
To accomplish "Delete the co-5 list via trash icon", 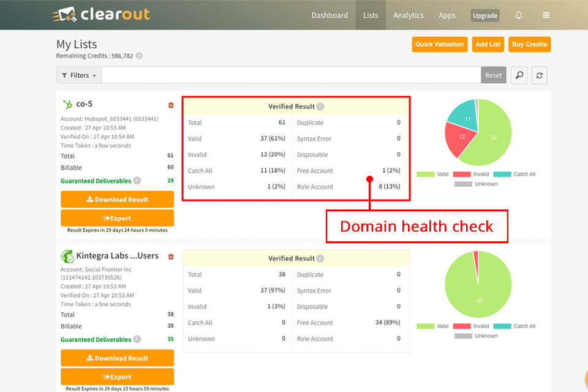I will click(x=171, y=105).
